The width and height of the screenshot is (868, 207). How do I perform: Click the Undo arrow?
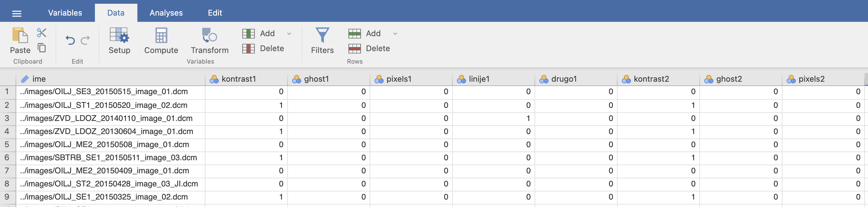tap(70, 41)
